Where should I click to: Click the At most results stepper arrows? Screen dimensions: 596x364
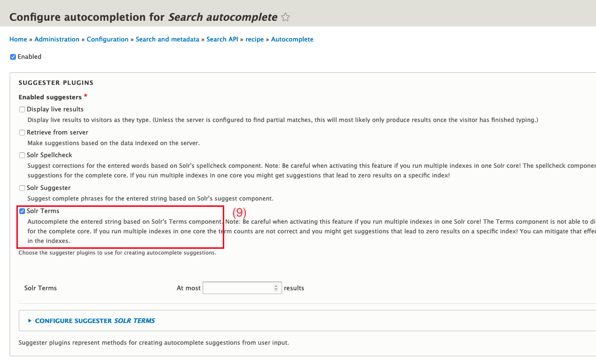pyautogui.click(x=276, y=288)
